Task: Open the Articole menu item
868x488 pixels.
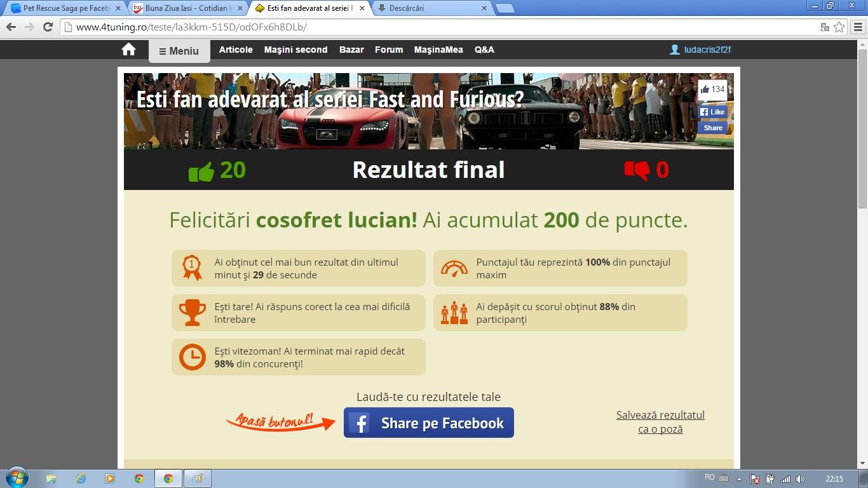Action: pyautogui.click(x=236, y=50)
